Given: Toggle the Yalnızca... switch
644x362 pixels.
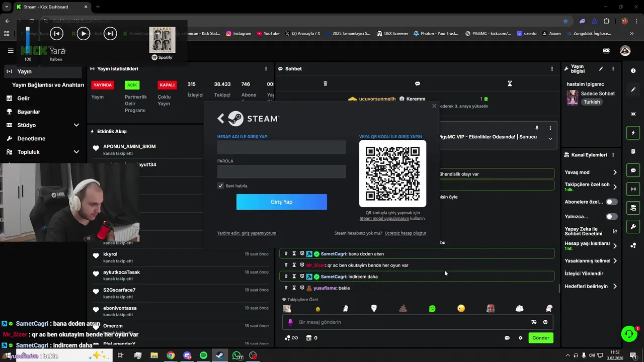Looking at the screenshot, I should [612, 217].
